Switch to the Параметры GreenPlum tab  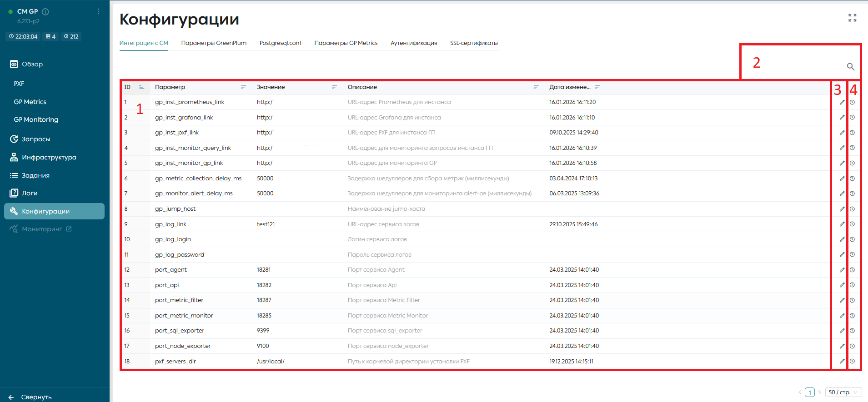[x=214, y=43]
